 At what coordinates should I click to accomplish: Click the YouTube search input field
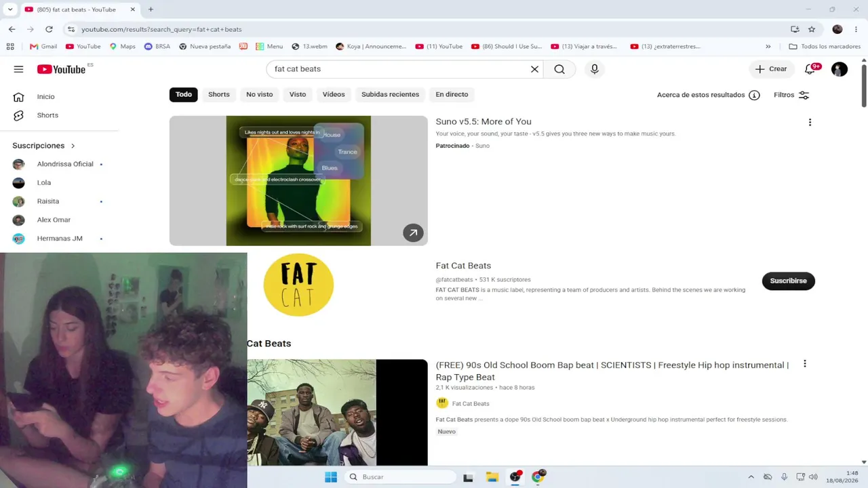pyautogui.click(x=400, y=69)
